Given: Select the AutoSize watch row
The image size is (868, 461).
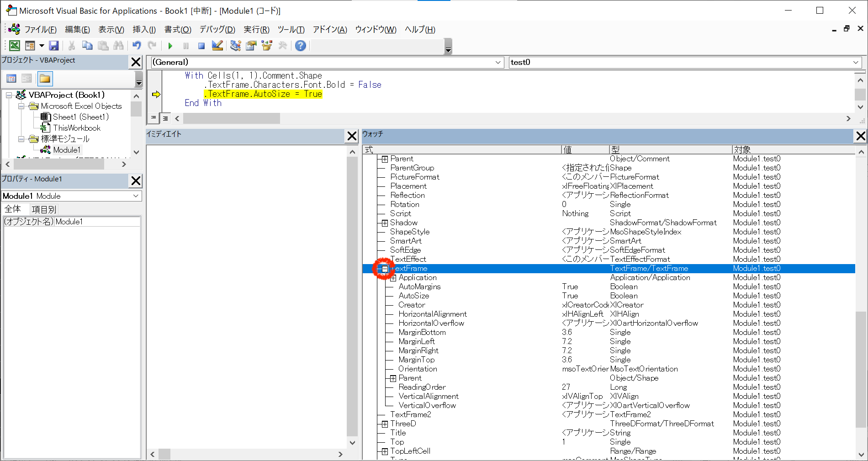Looking at the screenshot, I should point(609,296).
